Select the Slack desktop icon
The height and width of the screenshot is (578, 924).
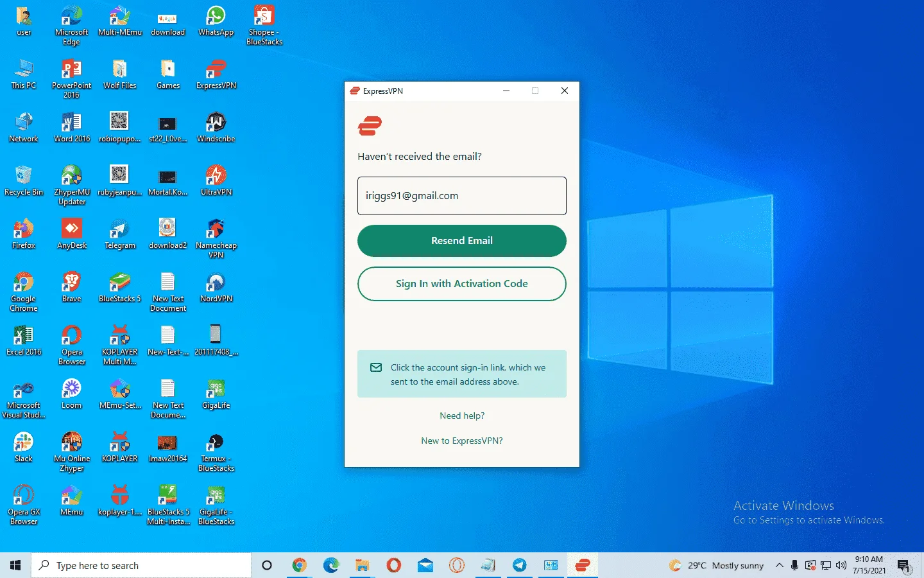(24, 447)
